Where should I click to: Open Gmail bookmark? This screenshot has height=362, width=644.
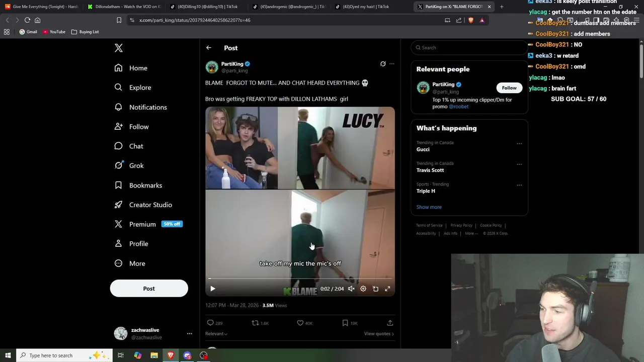tap(28, 32)
